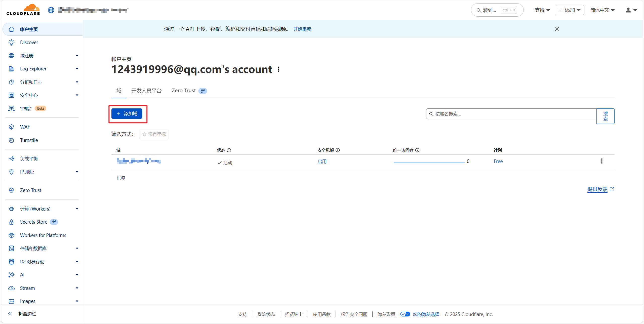Switch to the 开发人员平台 tab
This screenshot has width=644, height=324.
[x=146, y=91]
